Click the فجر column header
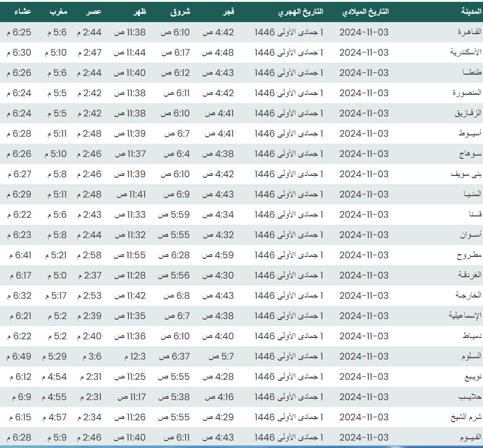The image size is (483, 448). (229, 12)
